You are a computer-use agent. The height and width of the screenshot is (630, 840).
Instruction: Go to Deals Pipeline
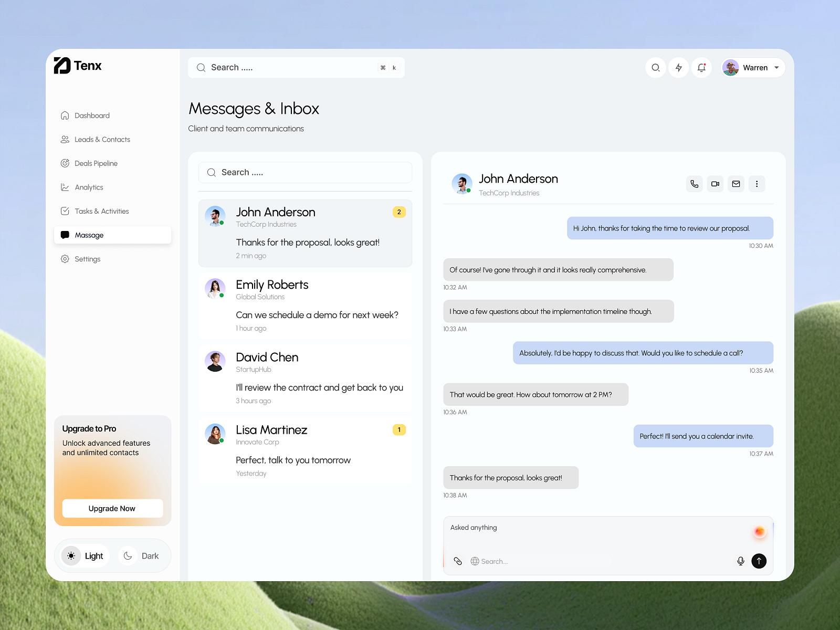point(65,163)
